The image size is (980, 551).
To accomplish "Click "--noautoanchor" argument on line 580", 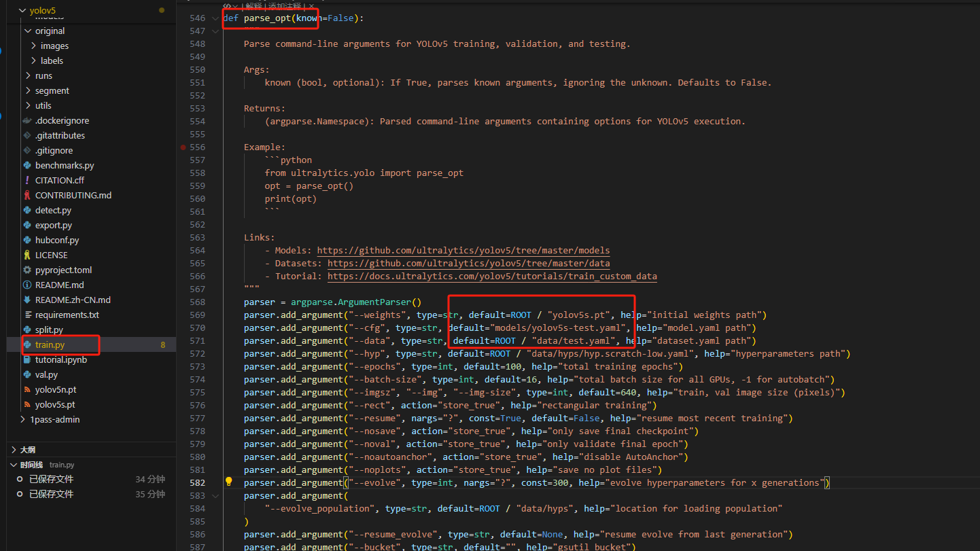I will (x=390, y=457).
